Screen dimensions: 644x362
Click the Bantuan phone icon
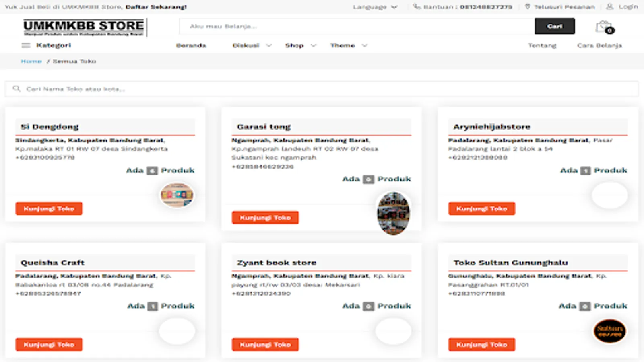point(417,7)
